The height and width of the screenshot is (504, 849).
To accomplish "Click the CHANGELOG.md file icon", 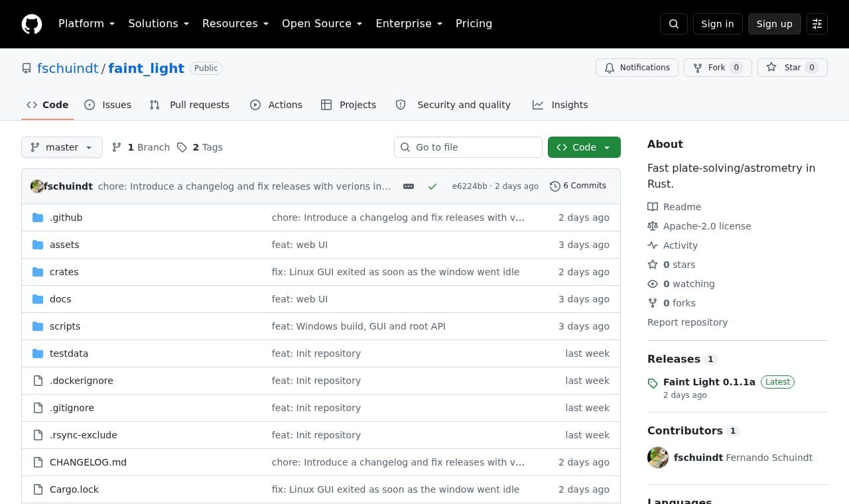I will pyautogui.click(x=38, y=462).
